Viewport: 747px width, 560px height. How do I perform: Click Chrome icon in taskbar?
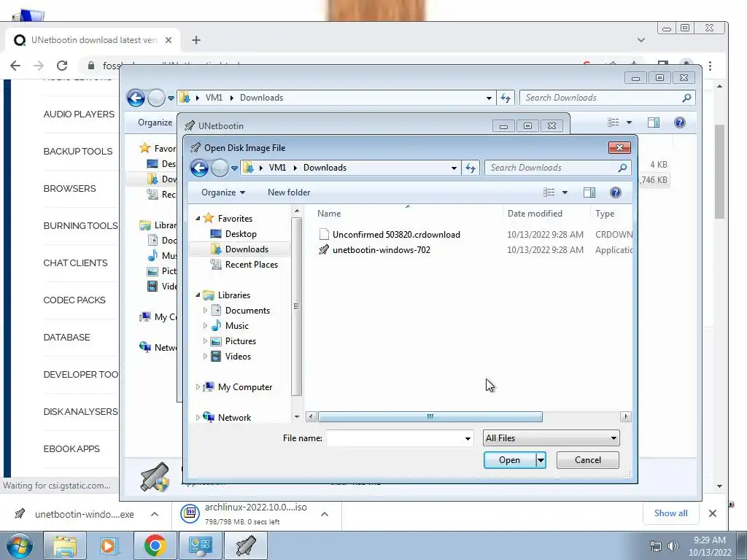point(155,545)
